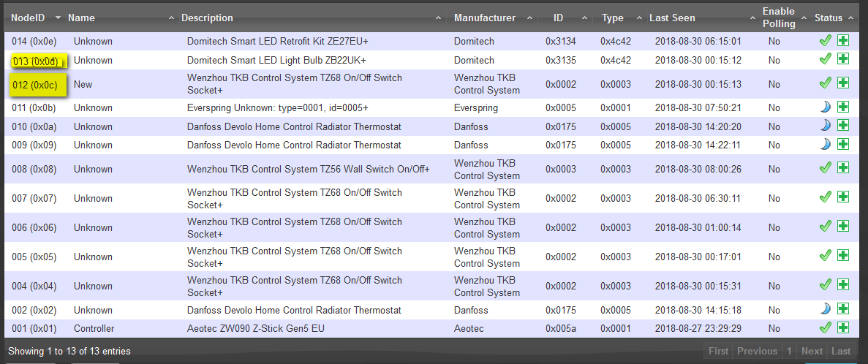Go to the Last page

click(841, 351)
